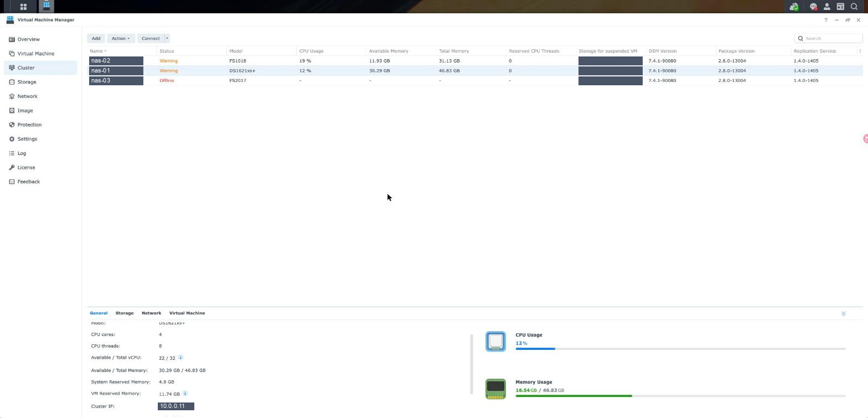Click the CPU Usage progress bar

[680, 349]
